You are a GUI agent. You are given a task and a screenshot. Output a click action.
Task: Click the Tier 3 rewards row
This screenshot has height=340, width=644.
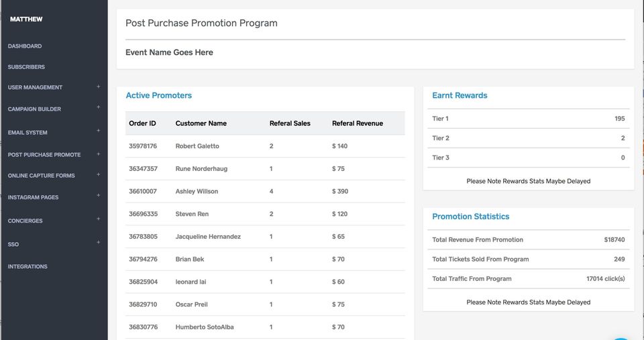pyautogui.click(x=528, y=158)
